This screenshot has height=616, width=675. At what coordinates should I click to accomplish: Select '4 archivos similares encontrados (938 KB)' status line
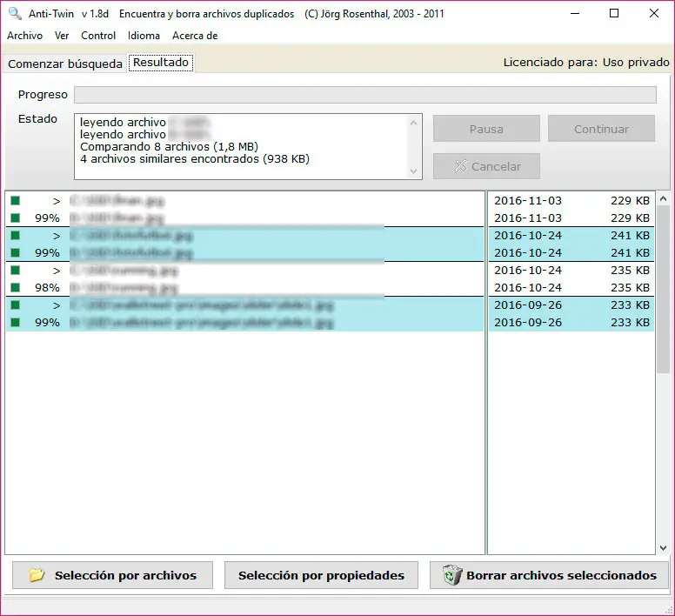(x=195, y=159)
